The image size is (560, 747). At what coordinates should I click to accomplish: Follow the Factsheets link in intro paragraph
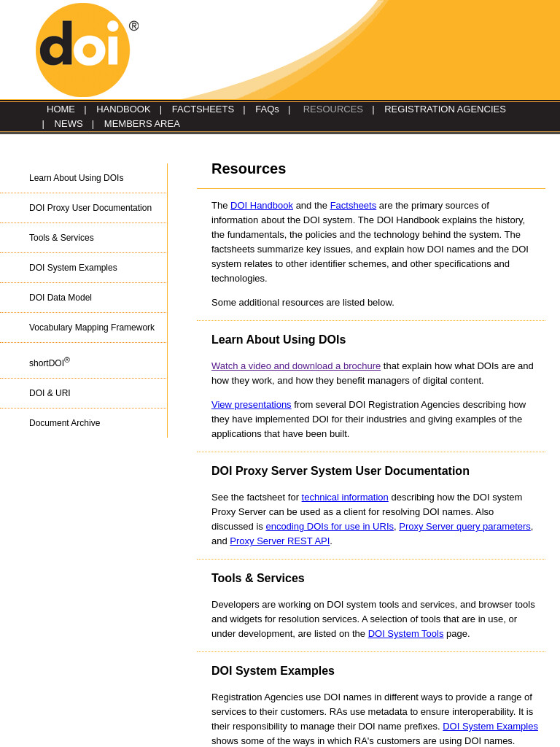[353, 205]
